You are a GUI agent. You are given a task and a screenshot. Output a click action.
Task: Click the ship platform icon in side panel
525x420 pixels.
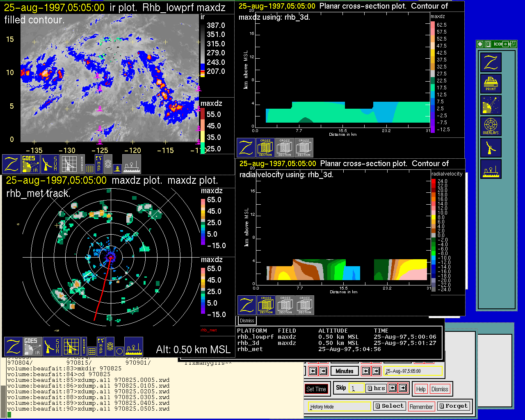point(491,169)
